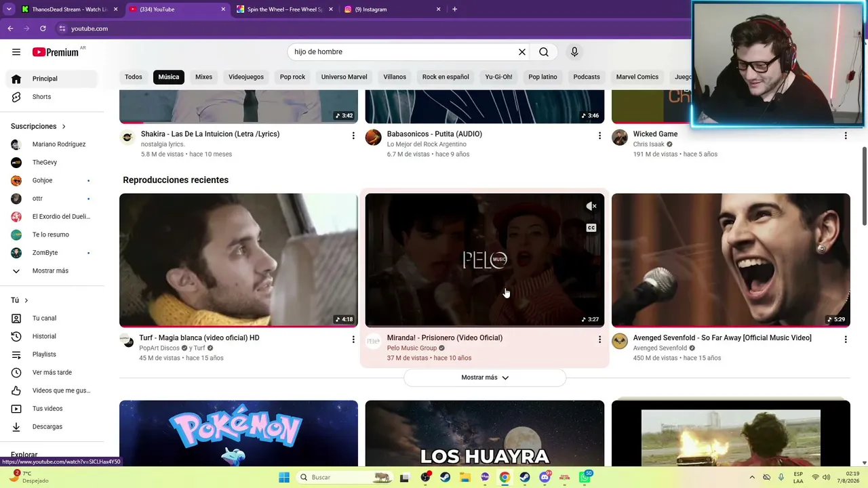Select the Rock en español chip
Image resolution: width=868 pixels, height=488 pixels.
pyautogui.click(x=446, y=77)
